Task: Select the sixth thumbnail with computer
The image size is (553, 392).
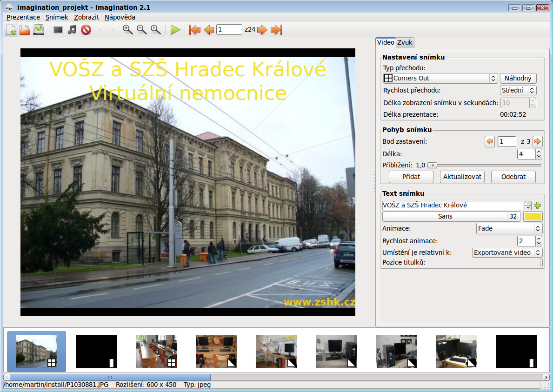Action: point(336,352)
